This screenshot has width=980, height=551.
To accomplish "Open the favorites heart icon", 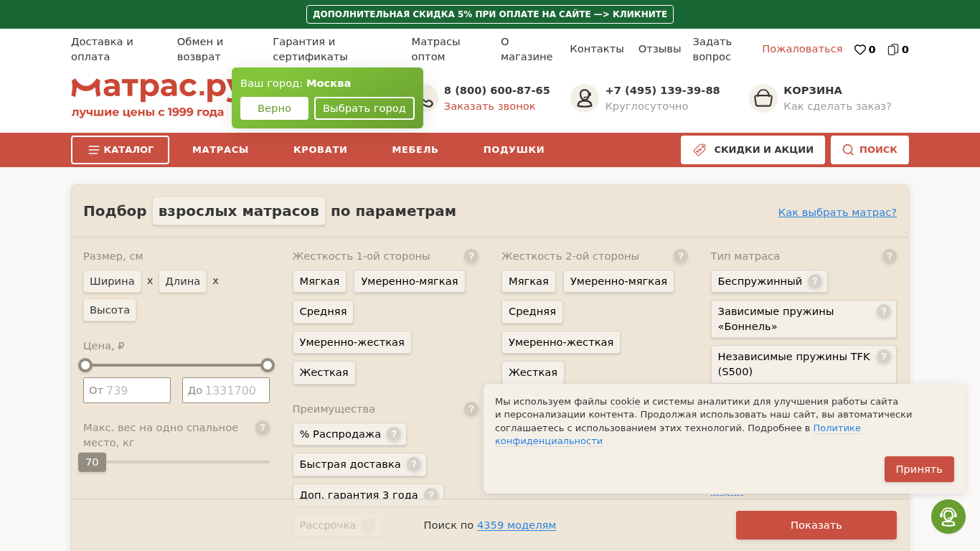I will pyautogui.click(x=859, y=50).
